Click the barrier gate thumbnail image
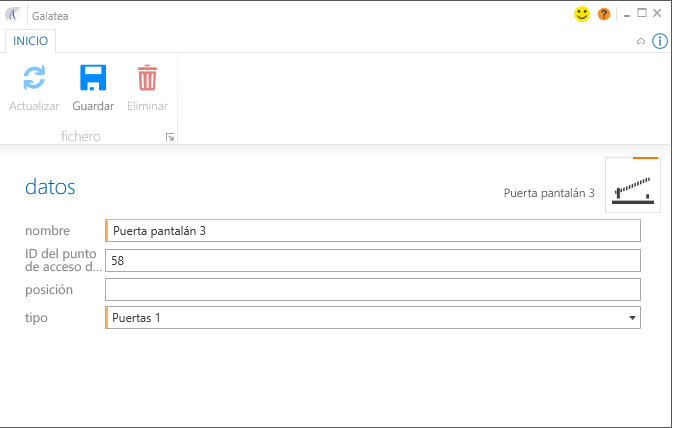This screenshot has width=675, height=428. (632, 186)
